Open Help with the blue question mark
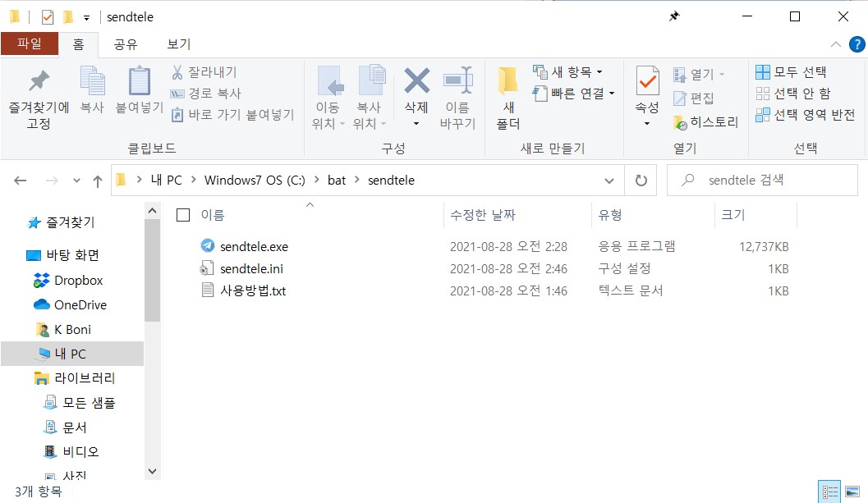 click(857, 44)
